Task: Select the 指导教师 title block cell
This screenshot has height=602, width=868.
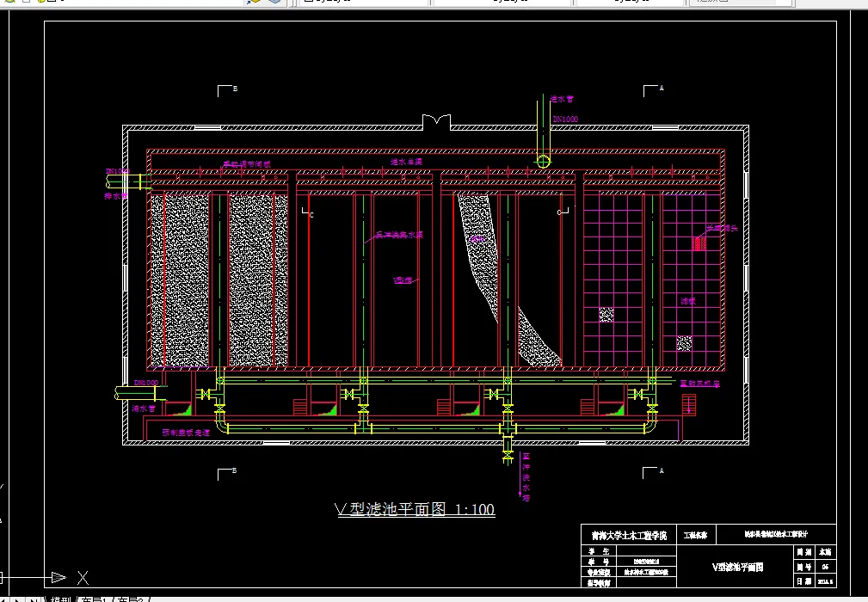Action: point(599,582)
